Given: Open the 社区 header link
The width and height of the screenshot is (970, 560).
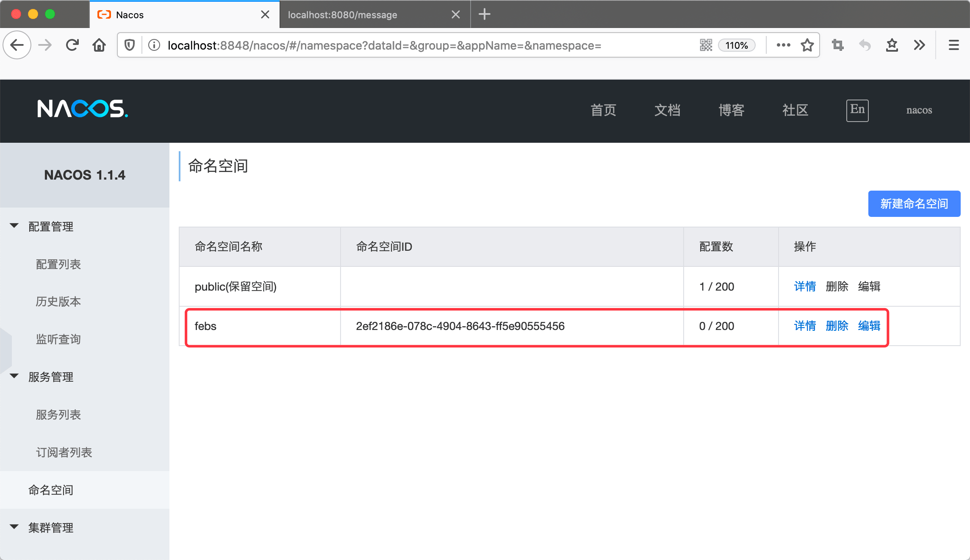Looking at the screenshot, I should coord(795,110).
